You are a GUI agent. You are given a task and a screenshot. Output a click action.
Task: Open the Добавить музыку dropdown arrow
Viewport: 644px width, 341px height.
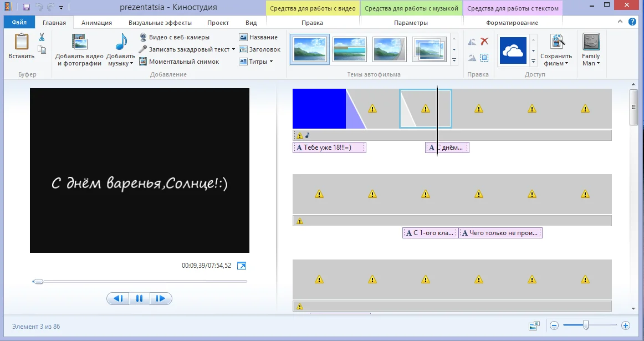[132, 64]
